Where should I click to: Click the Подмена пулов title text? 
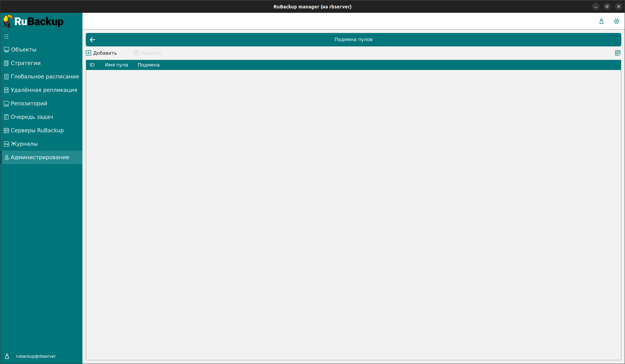353,39
